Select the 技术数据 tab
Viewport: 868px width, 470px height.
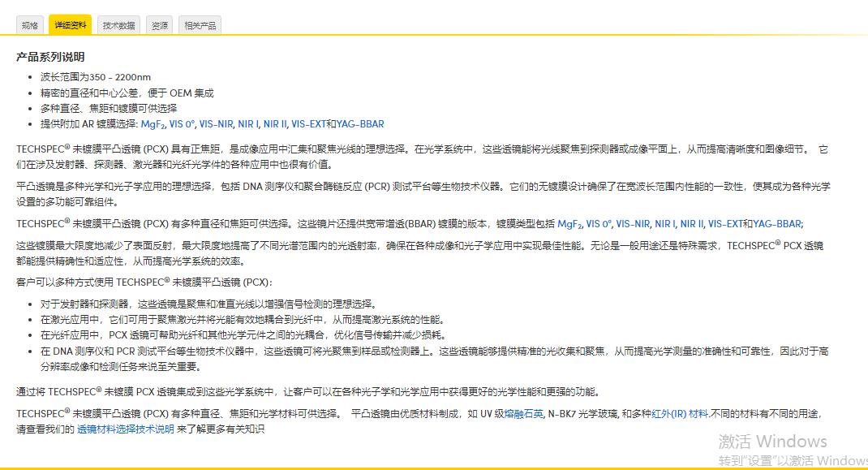(x=119, y=25)
